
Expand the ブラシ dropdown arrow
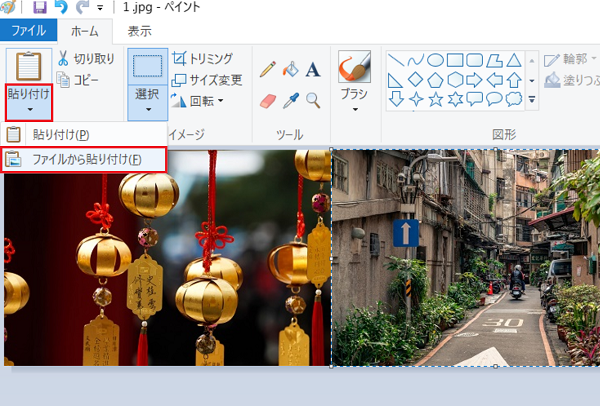355,109
